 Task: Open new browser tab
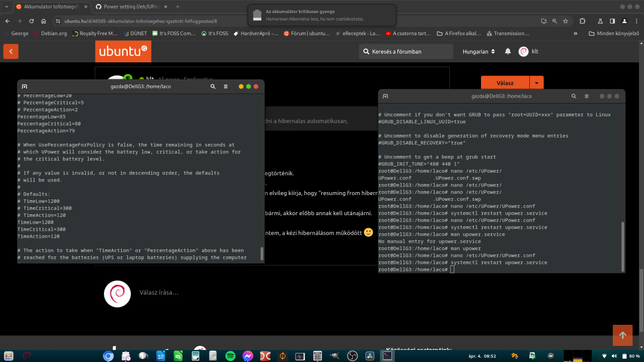coord(178,7)
